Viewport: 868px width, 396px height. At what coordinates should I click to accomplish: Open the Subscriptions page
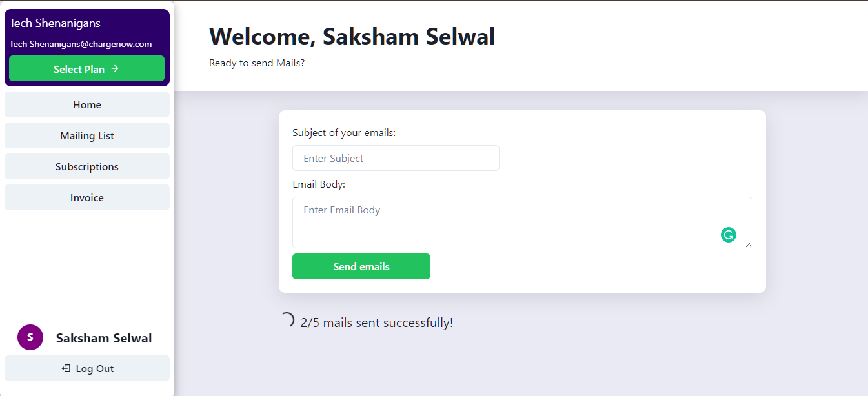click(x=87, y=167)
